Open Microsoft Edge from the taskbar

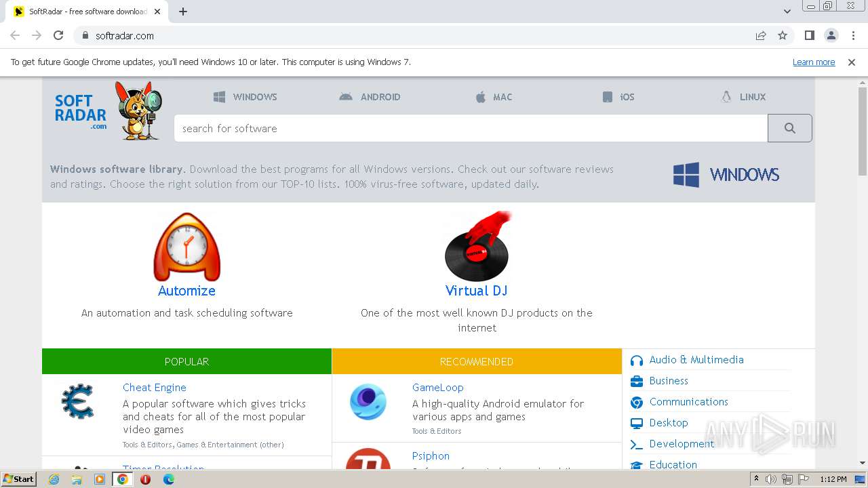(168, 479)
